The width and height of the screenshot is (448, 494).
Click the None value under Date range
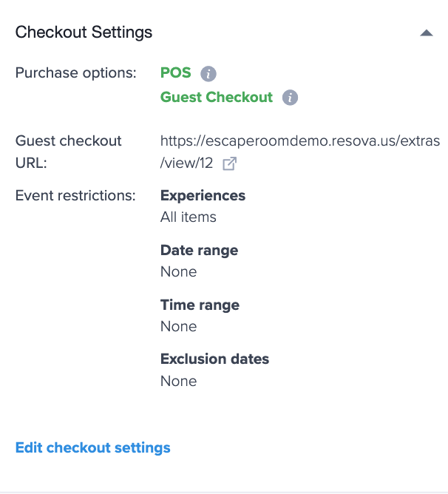[178, 271]
